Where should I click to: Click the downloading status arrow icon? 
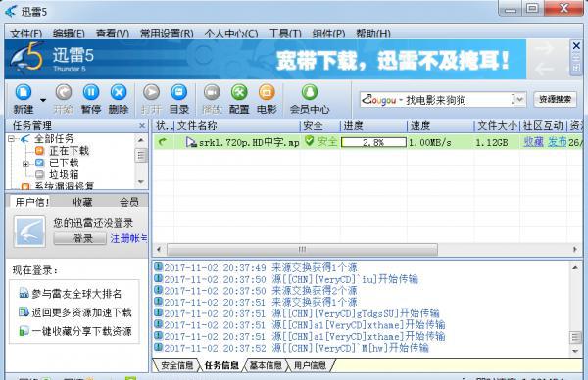tap(163, 142)
